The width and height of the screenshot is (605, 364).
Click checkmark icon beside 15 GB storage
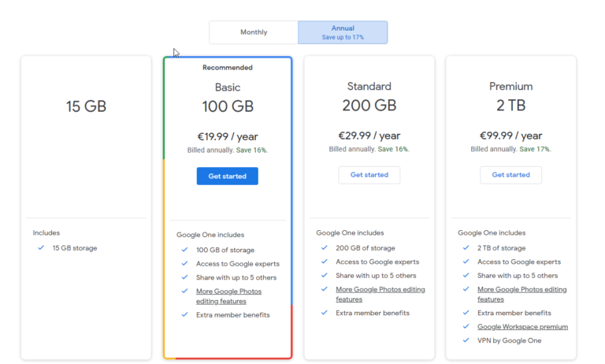click(40, 248)
